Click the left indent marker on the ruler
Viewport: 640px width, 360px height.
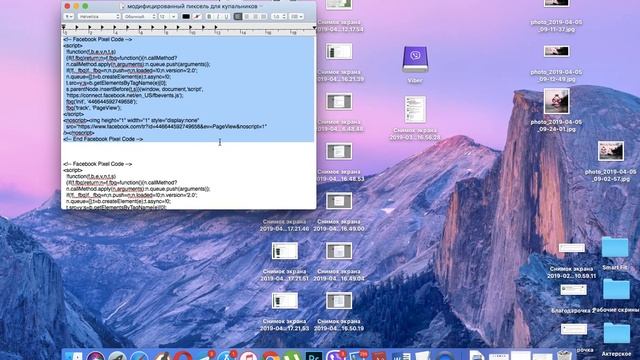(64, 28)
